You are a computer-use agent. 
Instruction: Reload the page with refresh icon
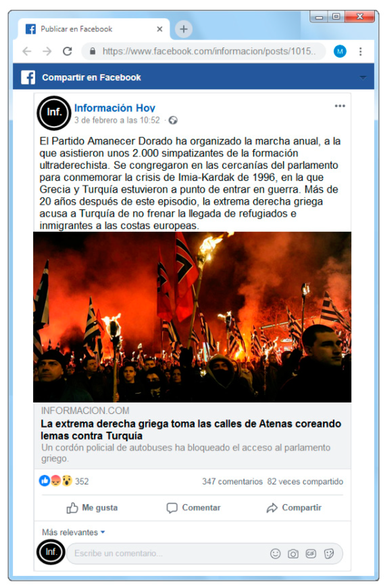[x=67, y=51]
